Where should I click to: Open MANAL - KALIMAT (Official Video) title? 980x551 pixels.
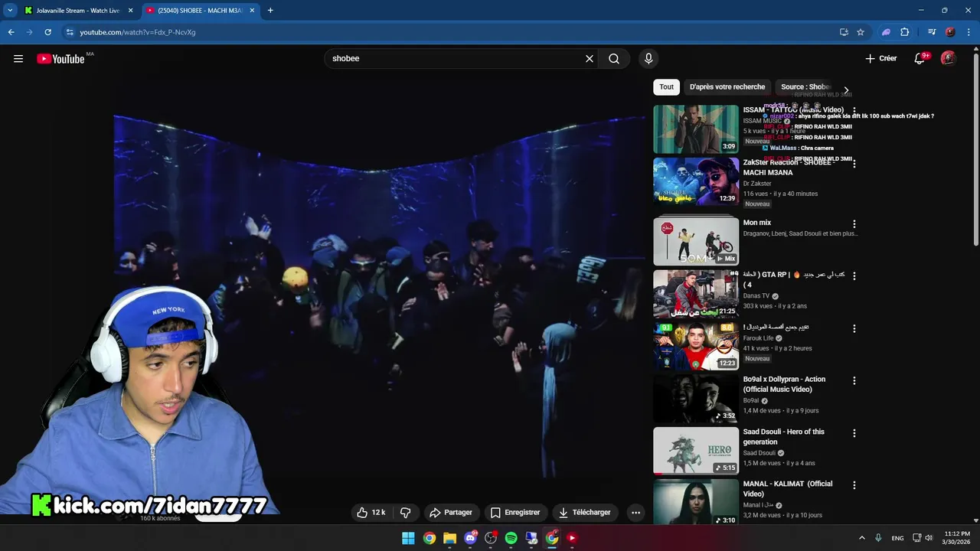(x=787, y=489)
